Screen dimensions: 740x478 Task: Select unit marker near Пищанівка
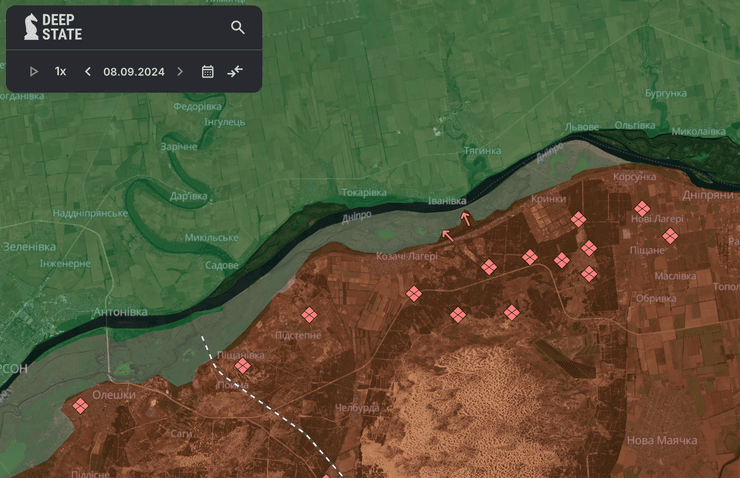(x=242, y=366)
